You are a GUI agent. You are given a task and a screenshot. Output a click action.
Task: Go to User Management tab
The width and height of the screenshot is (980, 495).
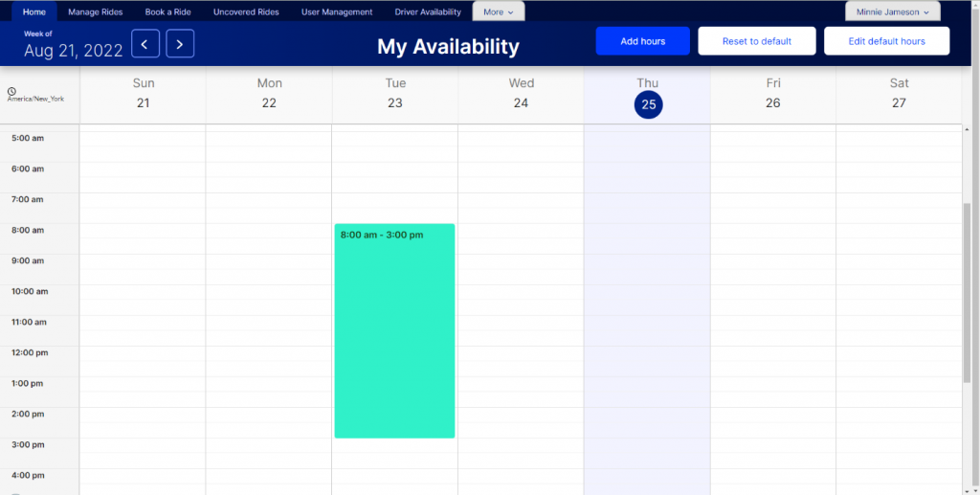click(x=336, y=12)
